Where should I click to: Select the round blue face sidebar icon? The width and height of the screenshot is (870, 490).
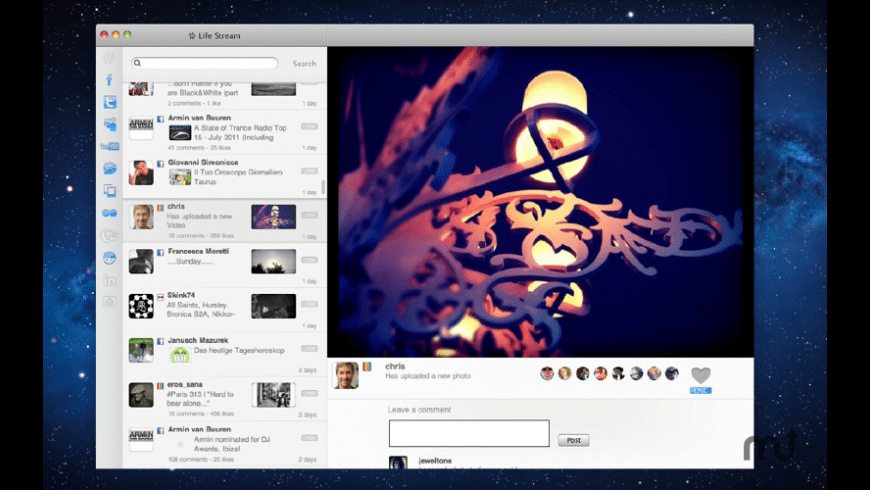[110, 258]
